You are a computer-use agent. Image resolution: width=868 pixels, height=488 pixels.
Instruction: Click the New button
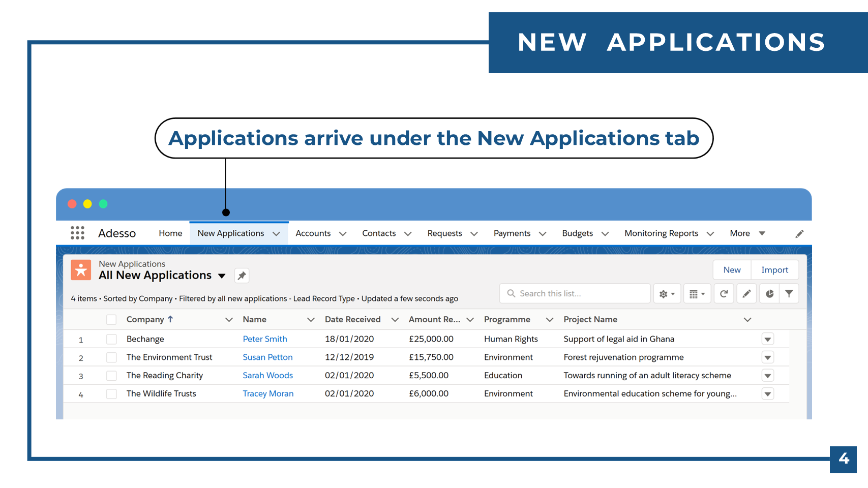point(732,270)
